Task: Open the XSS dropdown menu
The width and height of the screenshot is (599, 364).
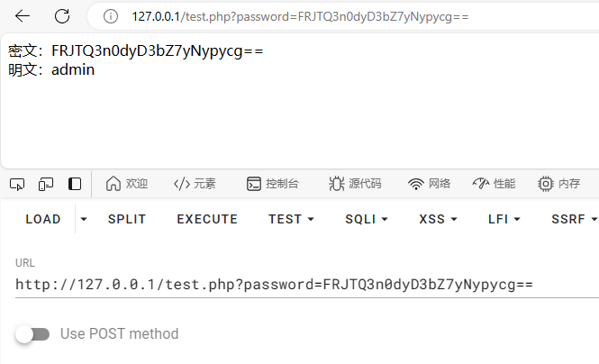Action: pyautogui.click(x=438, y=219)
